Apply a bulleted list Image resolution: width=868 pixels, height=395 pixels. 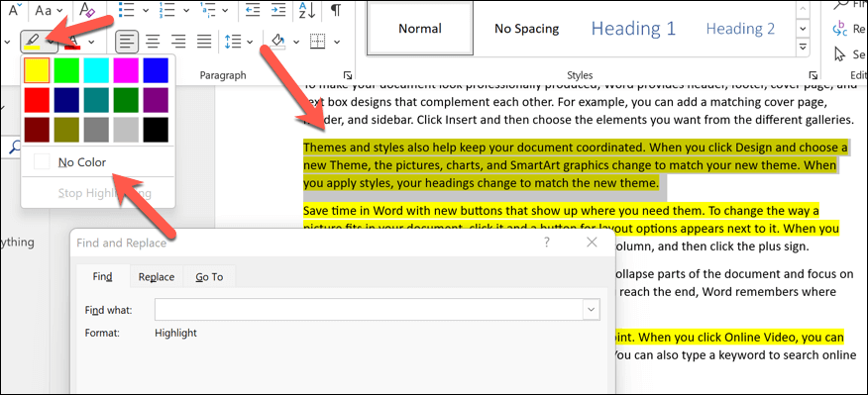(127, 10)
